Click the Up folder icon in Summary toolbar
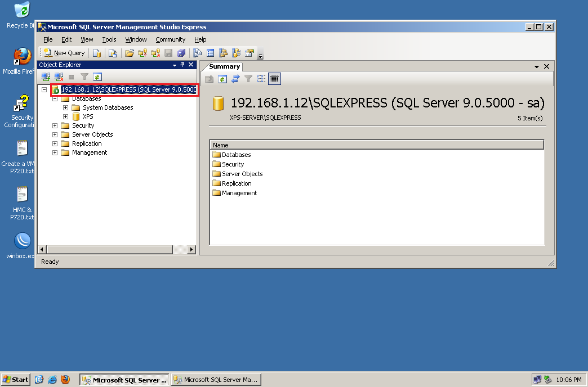This screenshot has width=588, height=387. coord(210,79)
